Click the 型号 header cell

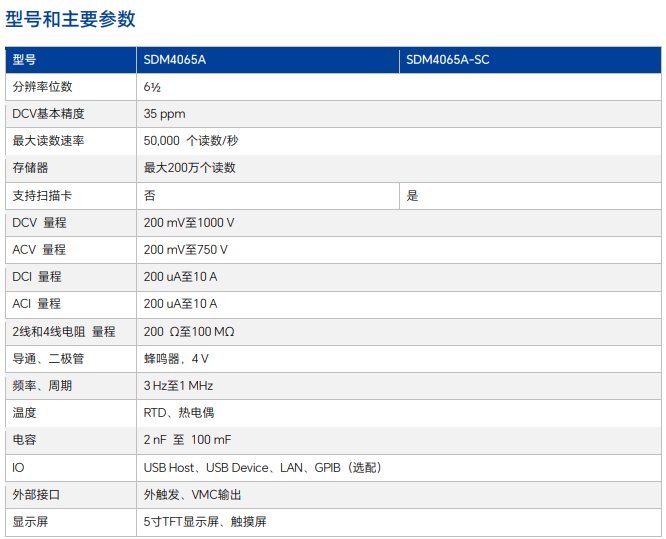(24, 60)
